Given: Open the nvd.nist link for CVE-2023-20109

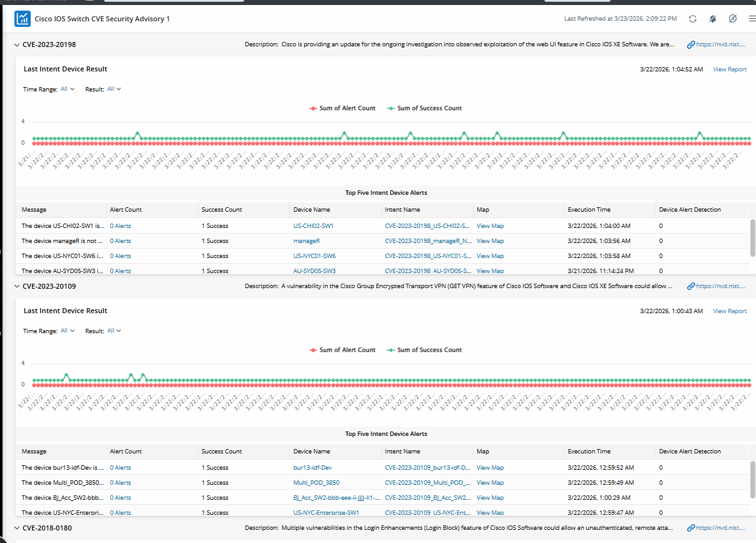Looking at the screenshot, I should (721, 286).
